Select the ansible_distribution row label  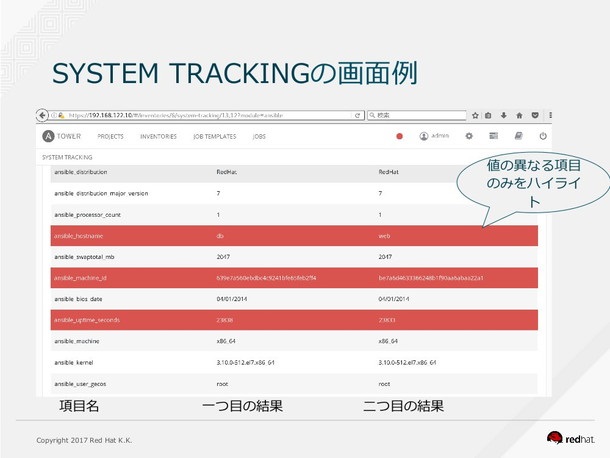tap(81, 172)
